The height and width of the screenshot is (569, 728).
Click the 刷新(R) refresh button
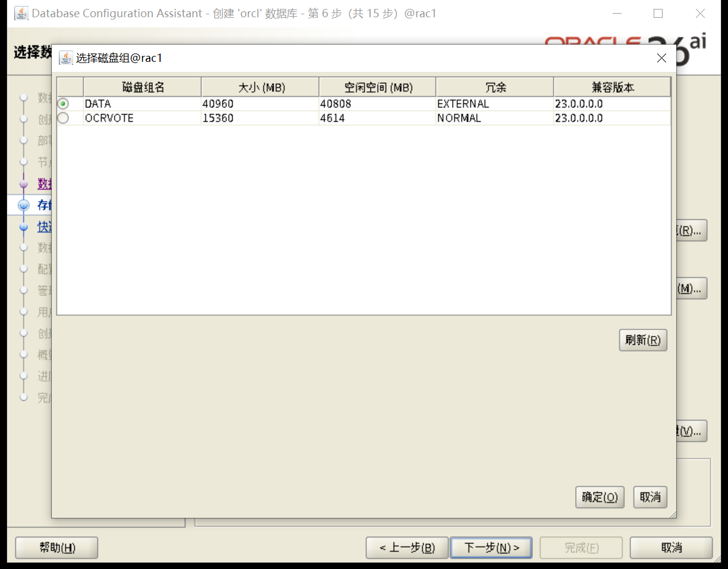[643, 340]
